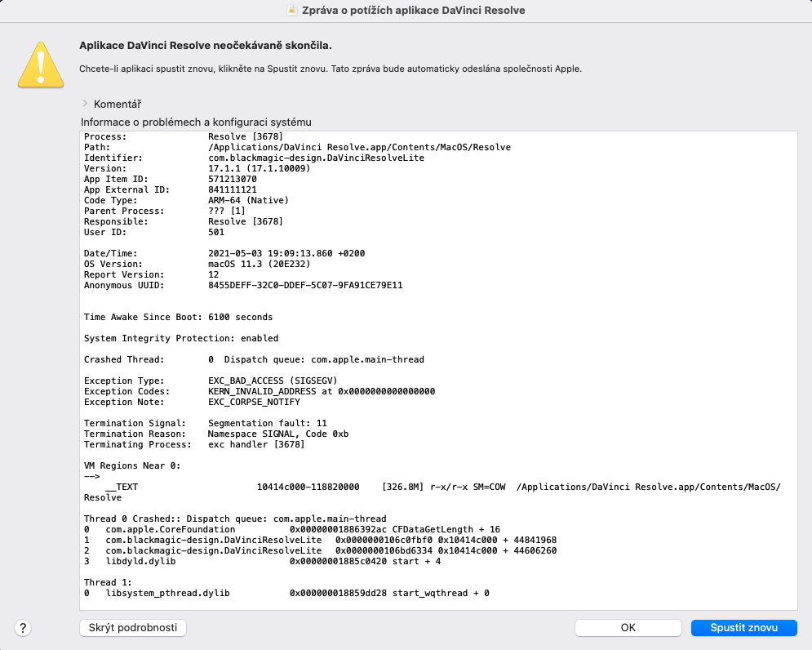This screenshot has width=812, height=650.
Task: Click the yellow warning triangle icon
Action: [40, 65]
